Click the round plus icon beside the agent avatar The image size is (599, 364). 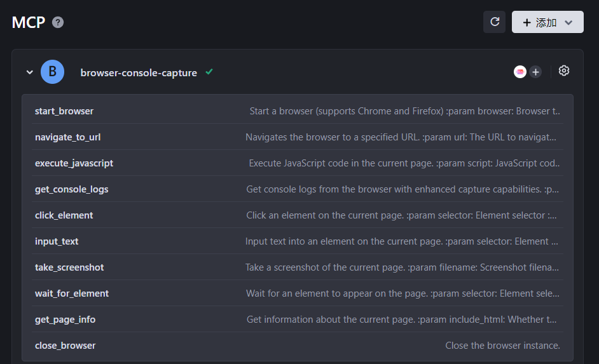tap(535, 72)
